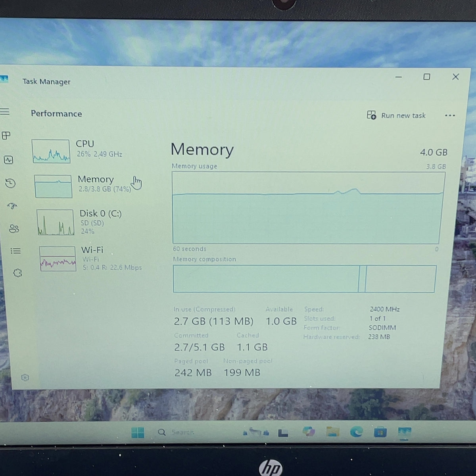Click the '2.7/5.1 GB' committed value
476x476 pixels.
200,347
